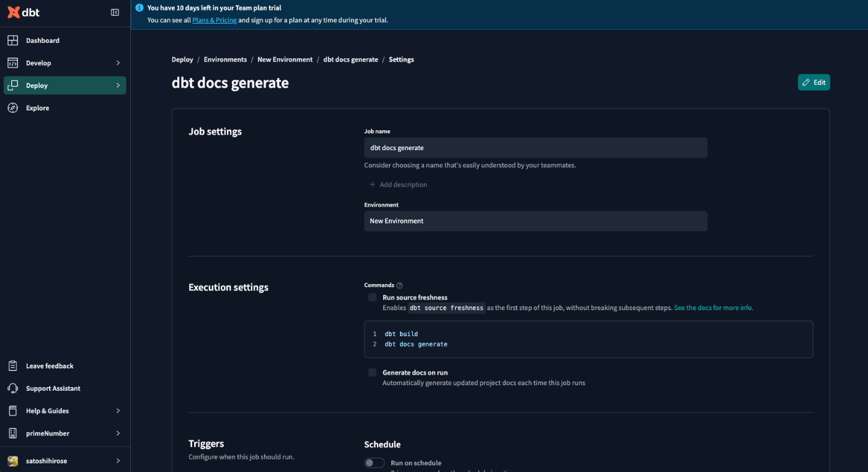
Task: Click the New Environment breadcrumb link
Action: [x=285, y=60]
